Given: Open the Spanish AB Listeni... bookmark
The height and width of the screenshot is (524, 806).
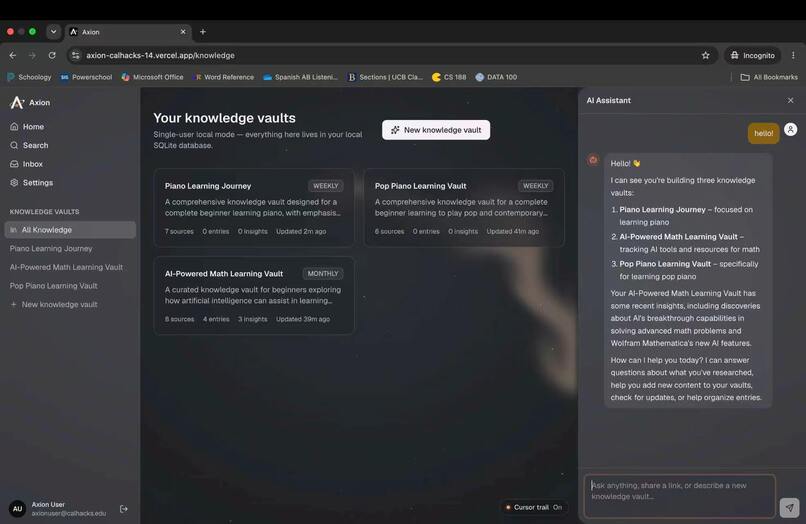Looking at the screenshot, I should coord(300,77).
